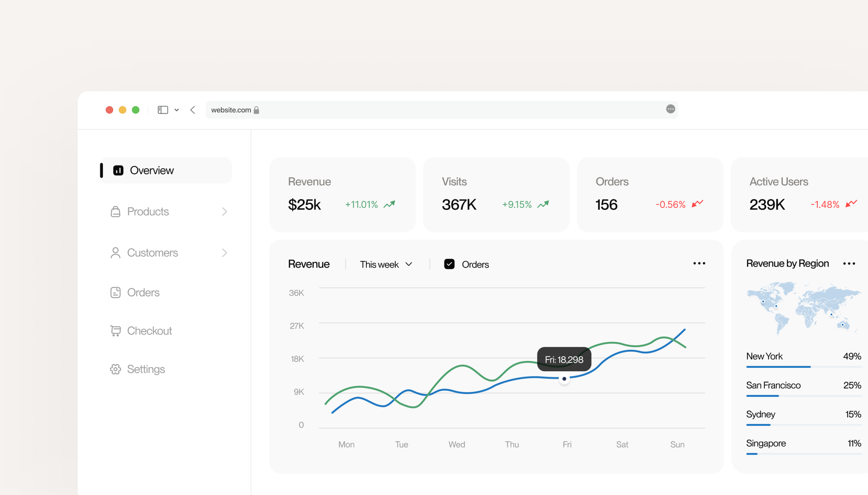Click Orders card downward trend arrow

click(x=697, y=204)
